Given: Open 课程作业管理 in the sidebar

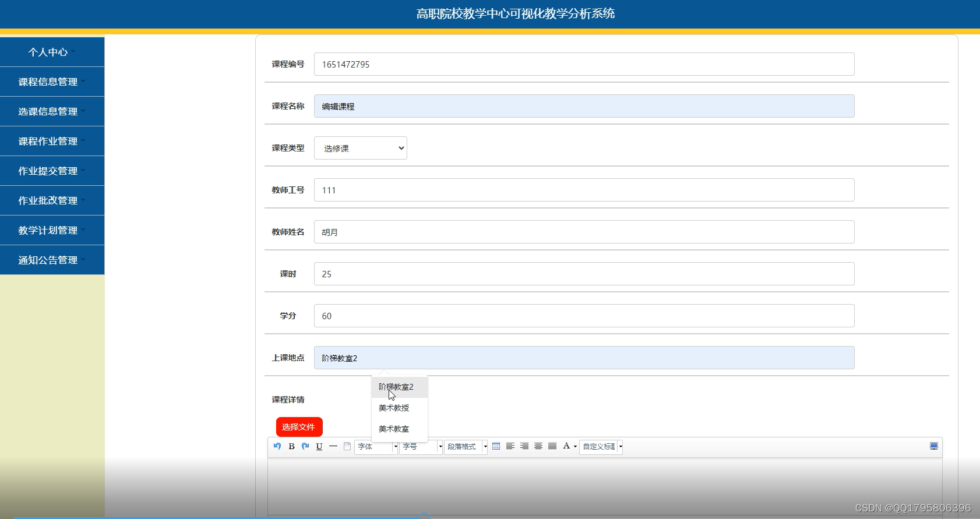Looking at the screenshot, I should [x=52, y=141].
